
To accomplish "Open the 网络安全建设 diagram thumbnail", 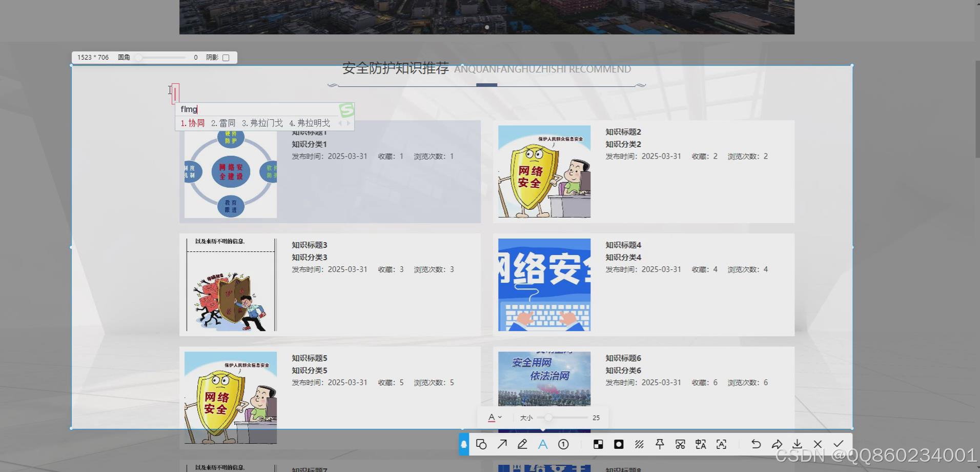I will point(231,174).
